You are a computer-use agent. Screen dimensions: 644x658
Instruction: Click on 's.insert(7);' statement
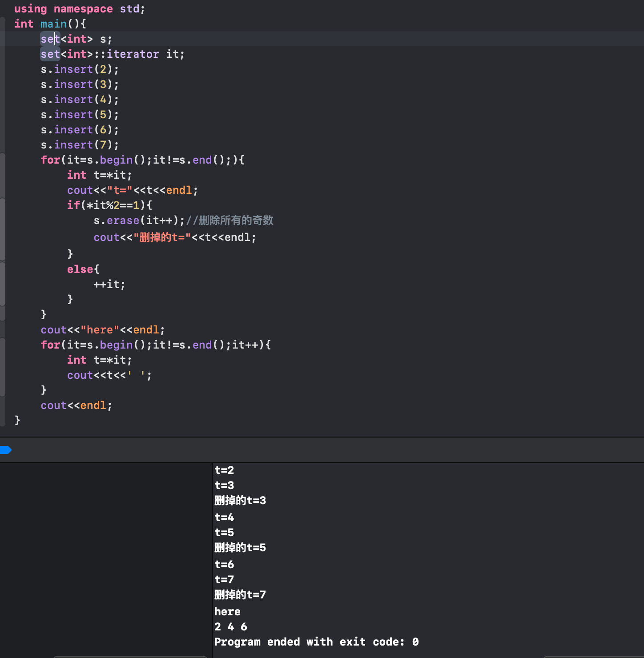coord(80,145)
